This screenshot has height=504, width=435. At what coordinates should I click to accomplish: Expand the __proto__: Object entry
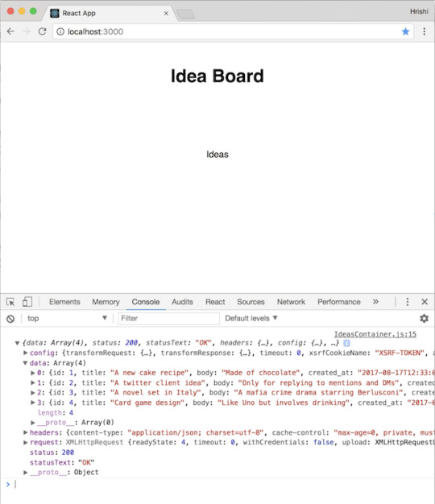click(x=26, y=472)
